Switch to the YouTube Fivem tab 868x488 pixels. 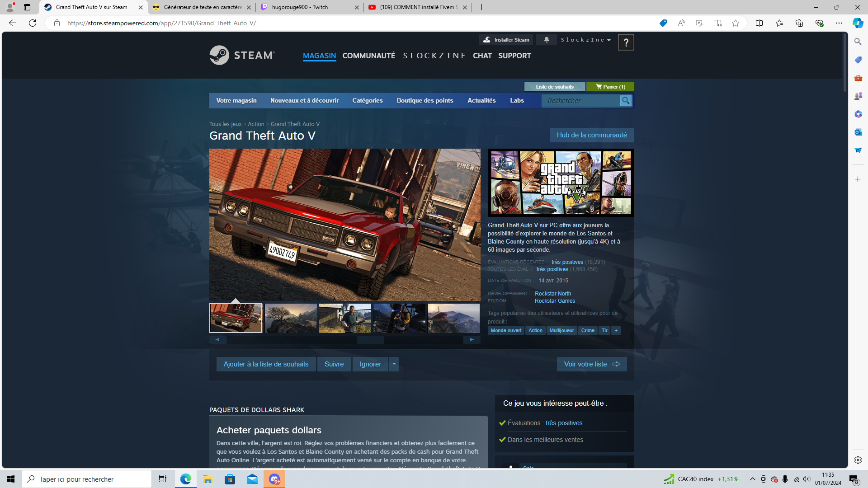pyautogui.click(x=418, y=7)
